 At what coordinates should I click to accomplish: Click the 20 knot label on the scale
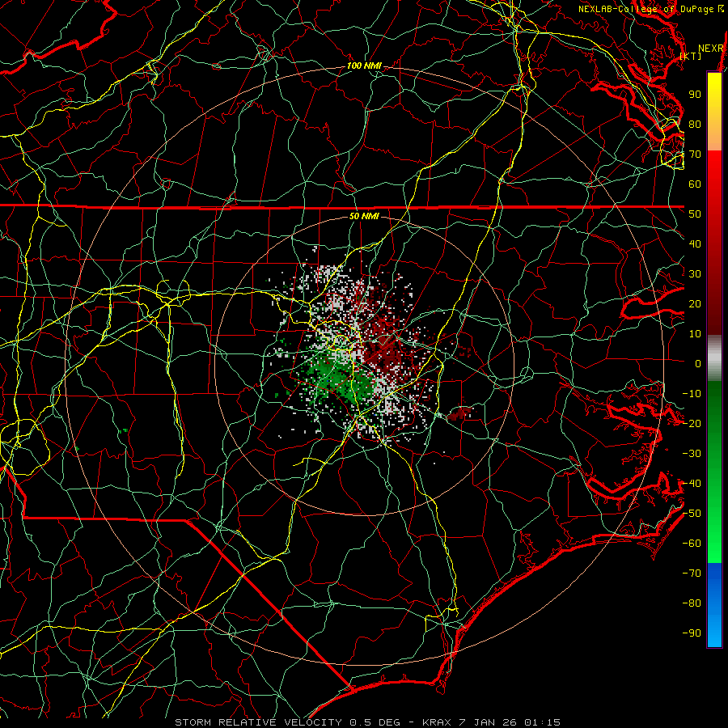click(x=695, y=303)
